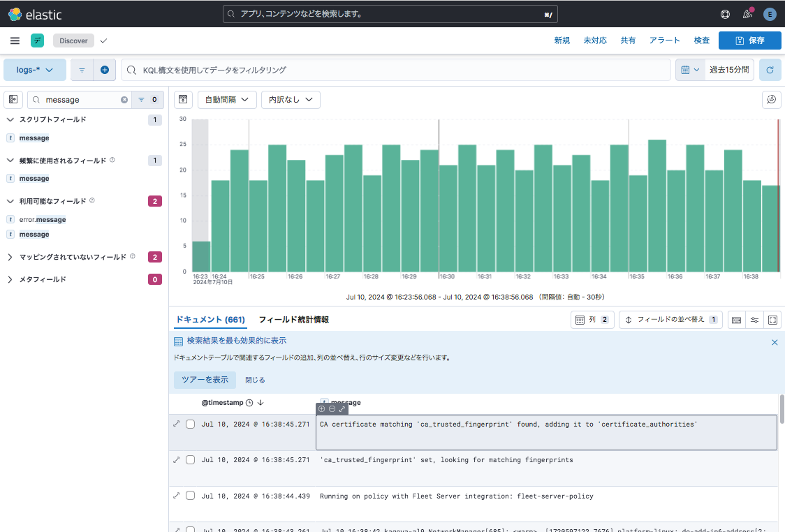The width and height of the screenshot is (785, 532).
Task: Collapse the field list sidebar
Action: pos(13,100)
